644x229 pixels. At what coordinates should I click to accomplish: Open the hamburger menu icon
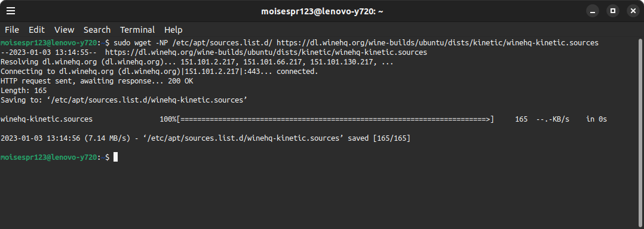11,11
